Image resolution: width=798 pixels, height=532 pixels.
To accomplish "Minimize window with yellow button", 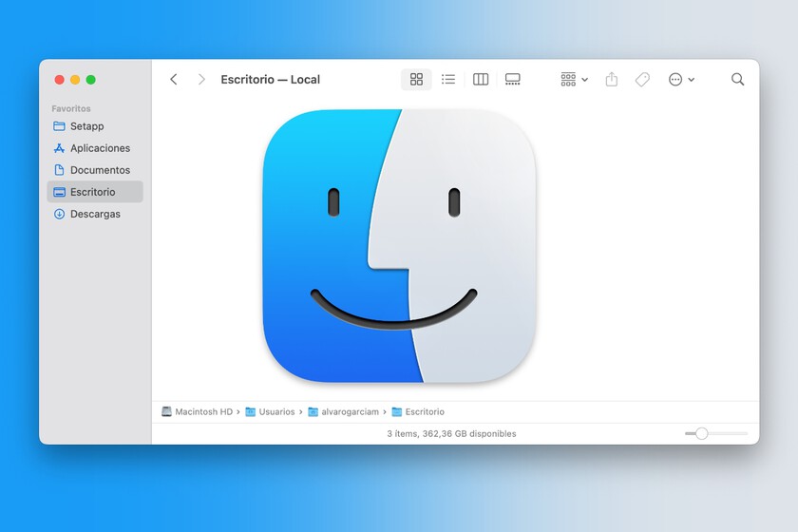I will [75, 80].
